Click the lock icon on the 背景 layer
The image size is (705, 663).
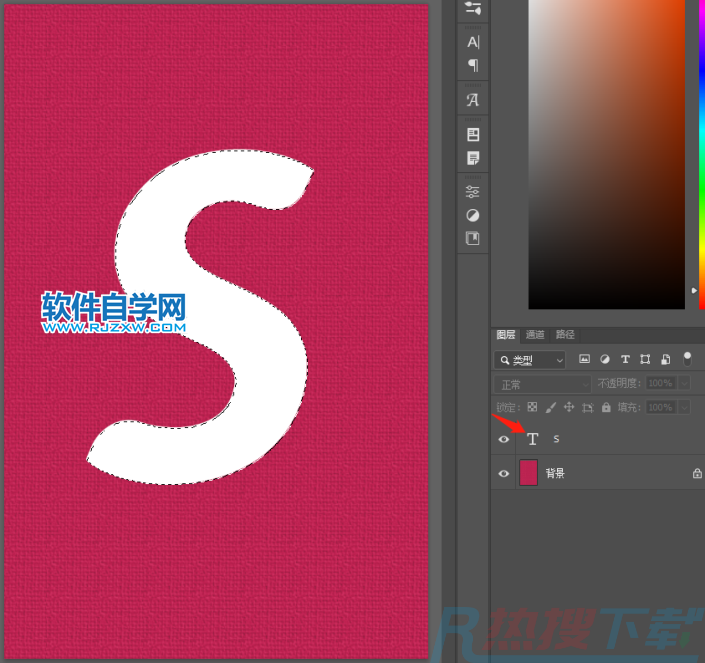click(x=697, y=473)
